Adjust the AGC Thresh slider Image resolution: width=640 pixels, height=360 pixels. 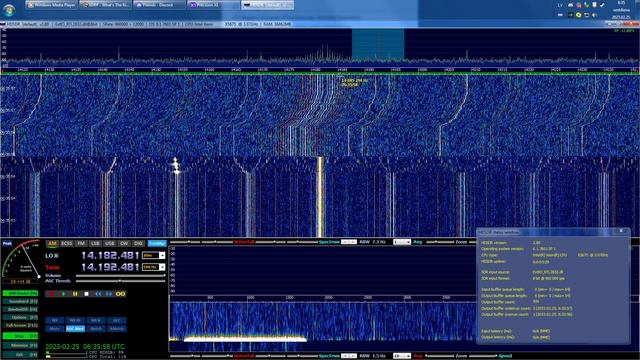(x=120, y=281)
